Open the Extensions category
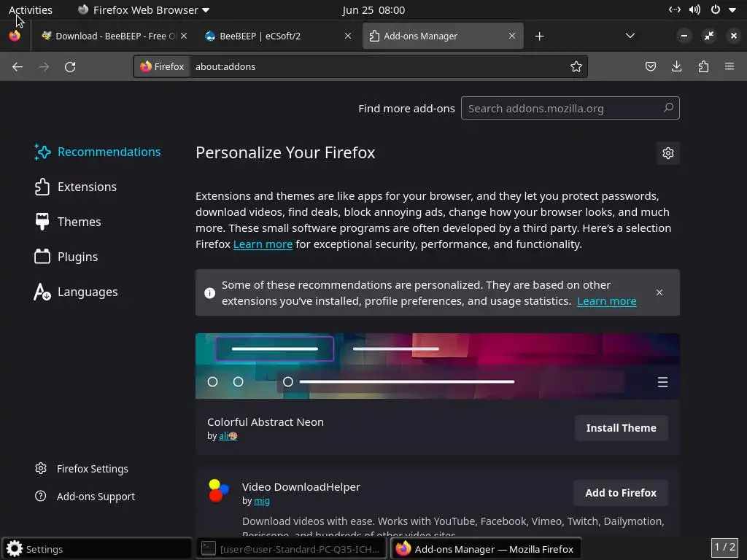The height and width of the screenshot is (560, 747). [x=76, y=187]
